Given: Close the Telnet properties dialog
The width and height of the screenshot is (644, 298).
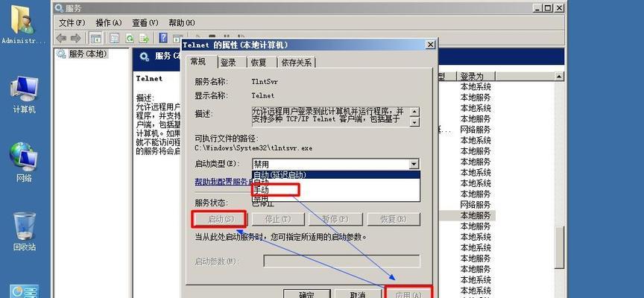Looking at the screenshot, I should pos(430,45).
